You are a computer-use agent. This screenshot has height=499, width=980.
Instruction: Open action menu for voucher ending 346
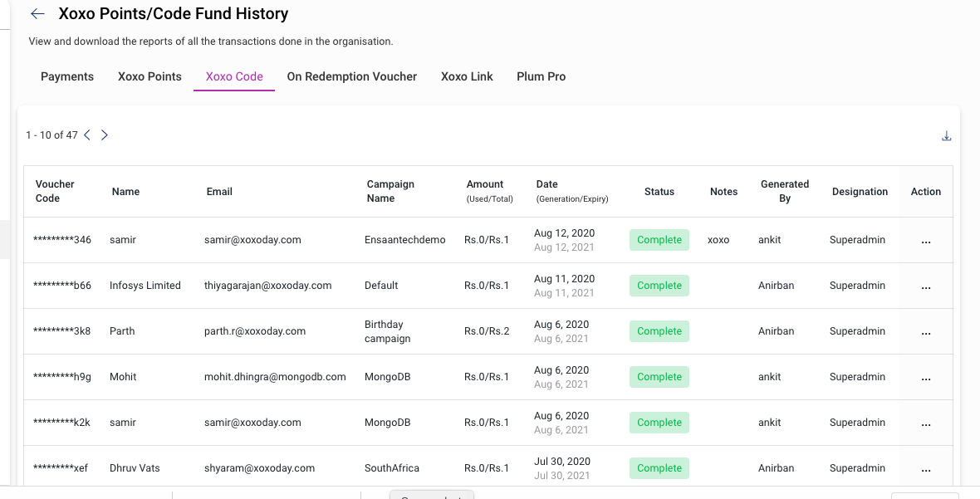(926, 241)
